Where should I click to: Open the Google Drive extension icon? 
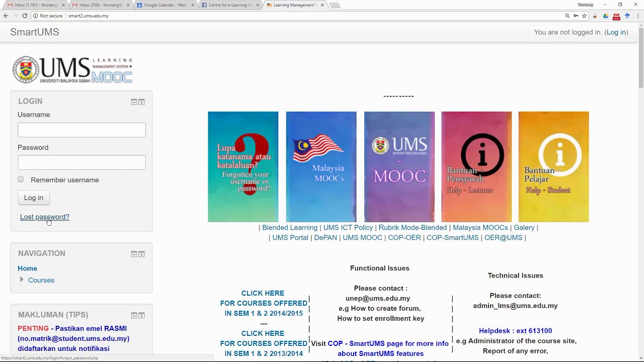pos(606,16)
